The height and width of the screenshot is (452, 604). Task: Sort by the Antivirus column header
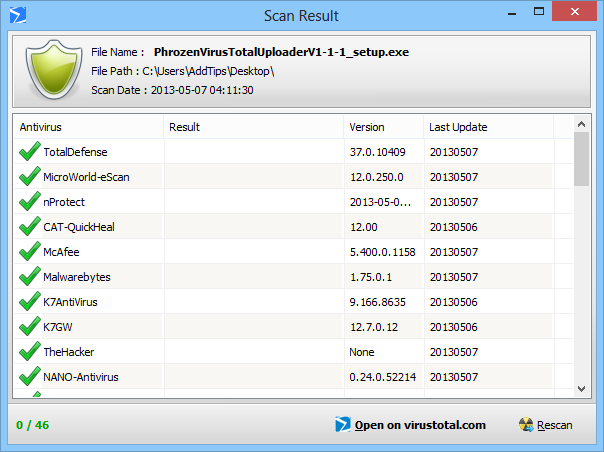click(89, 127)
